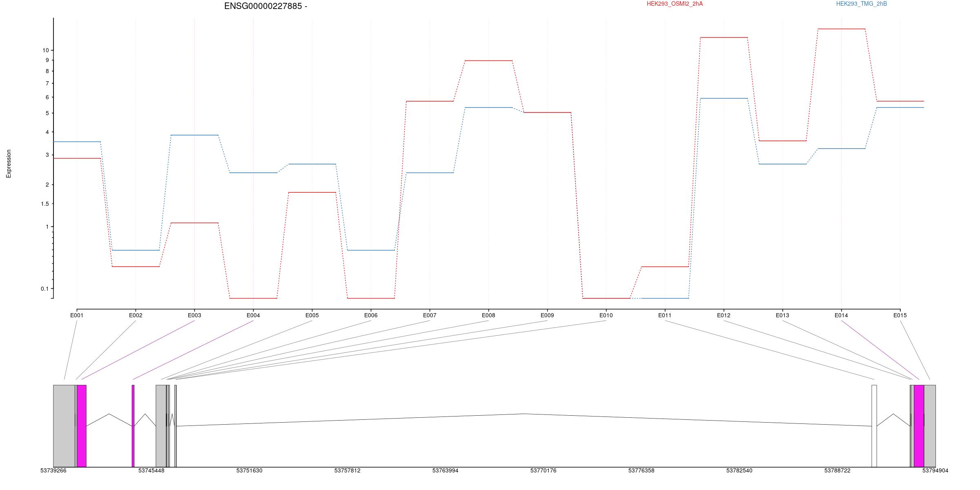Image resolution: width=980 pixels, height=490 pixels.
Task: Click the red E001 expression segment
Action: 77,158
